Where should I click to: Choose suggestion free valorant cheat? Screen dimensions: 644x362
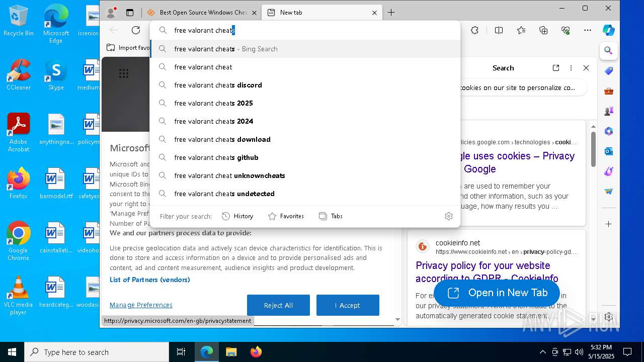305,67
